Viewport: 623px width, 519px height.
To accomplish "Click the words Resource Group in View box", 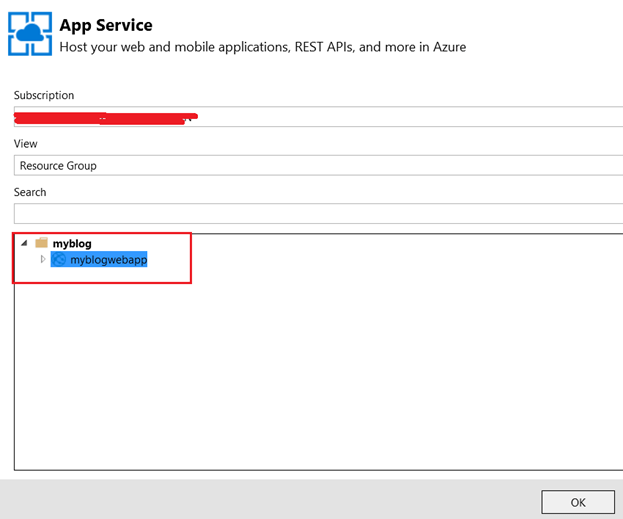I will tap(58, 166).
